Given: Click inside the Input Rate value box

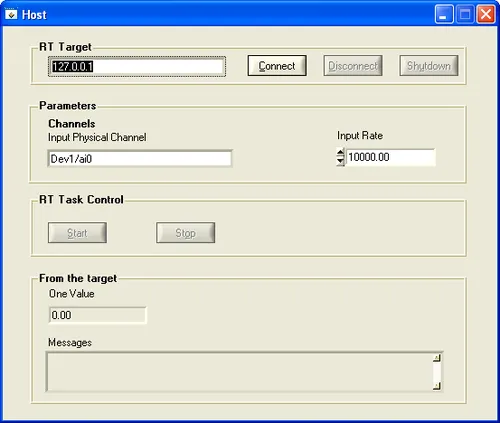Looking at the screenshot, I should tap(390, 157).
